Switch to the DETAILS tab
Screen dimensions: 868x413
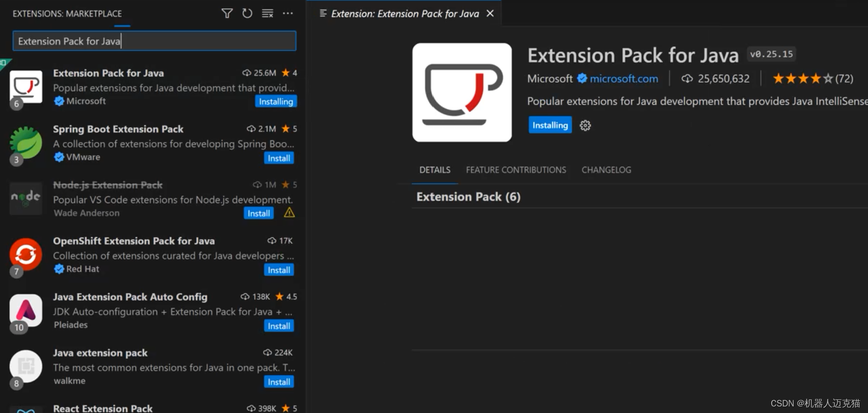pyautogui.click(x=434, y=170)
